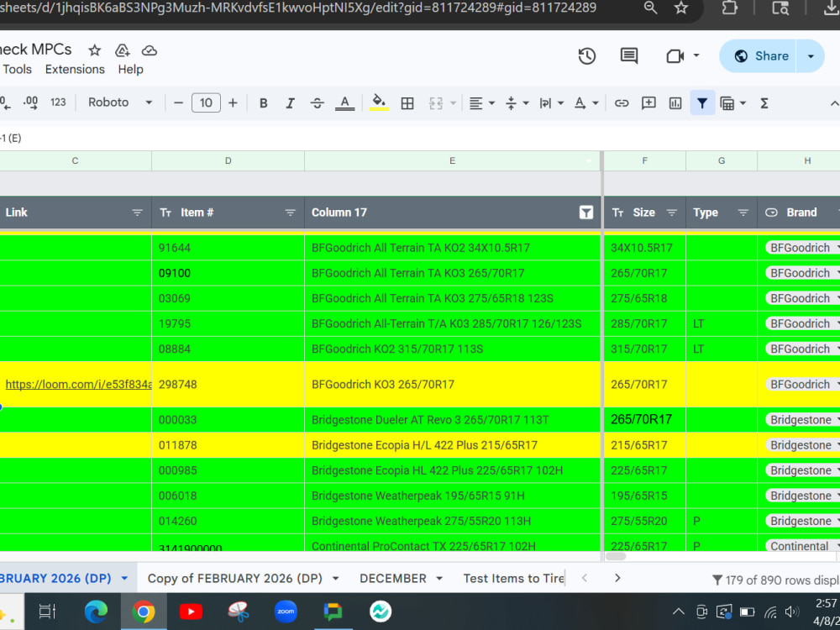840x630 pixels.
Task: Toggle the filter button in toolbar
Action: click(x=702, y=102)
